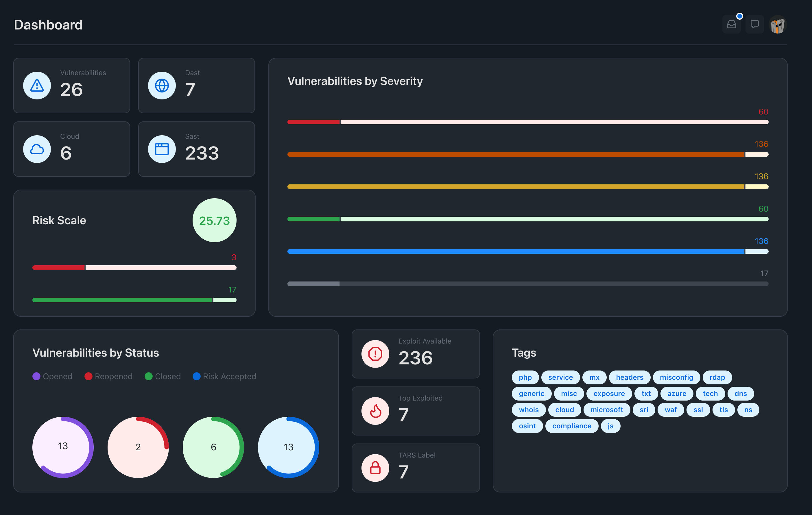
Task: Toggle the Reopened legend item
Action: tap(108, 376)
